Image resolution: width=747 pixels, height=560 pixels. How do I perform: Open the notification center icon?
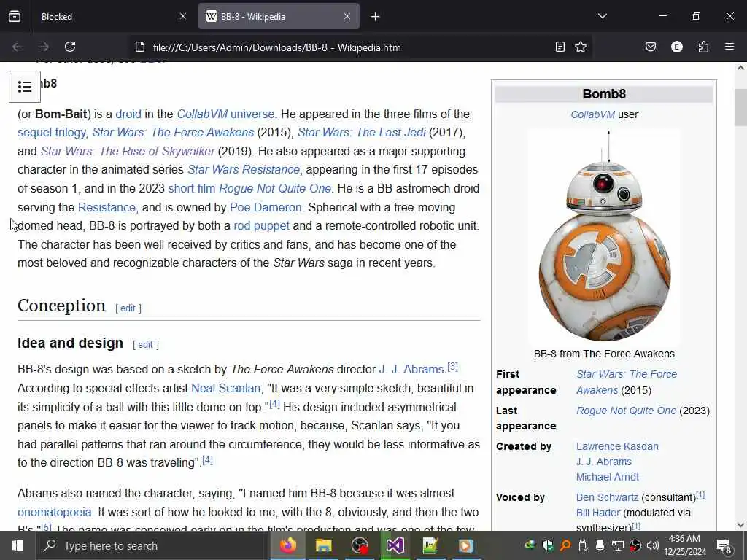click(724, 545)
